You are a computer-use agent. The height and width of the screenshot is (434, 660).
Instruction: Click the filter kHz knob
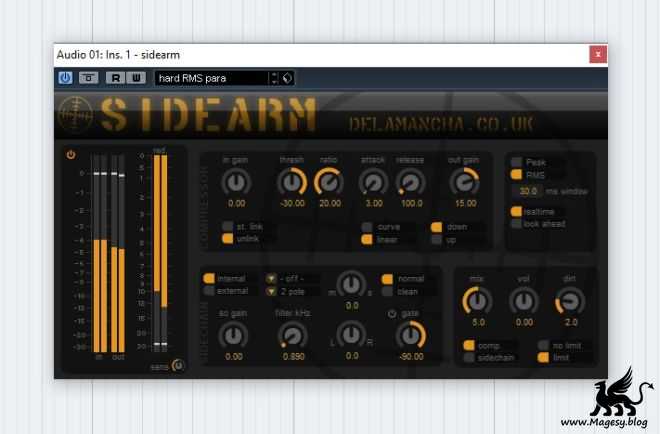point(293,335)
